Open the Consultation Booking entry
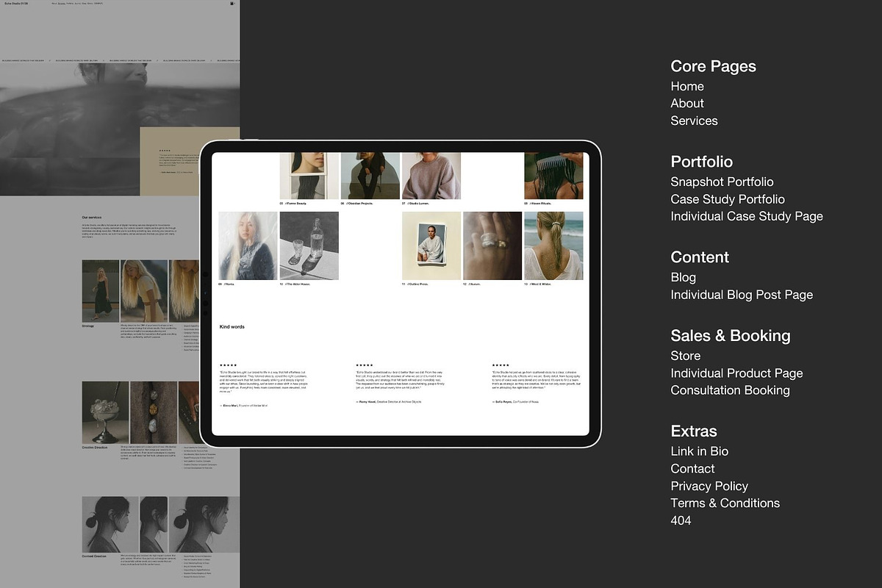The width and height of the screenshot is (882, 588). pos(730,390)
